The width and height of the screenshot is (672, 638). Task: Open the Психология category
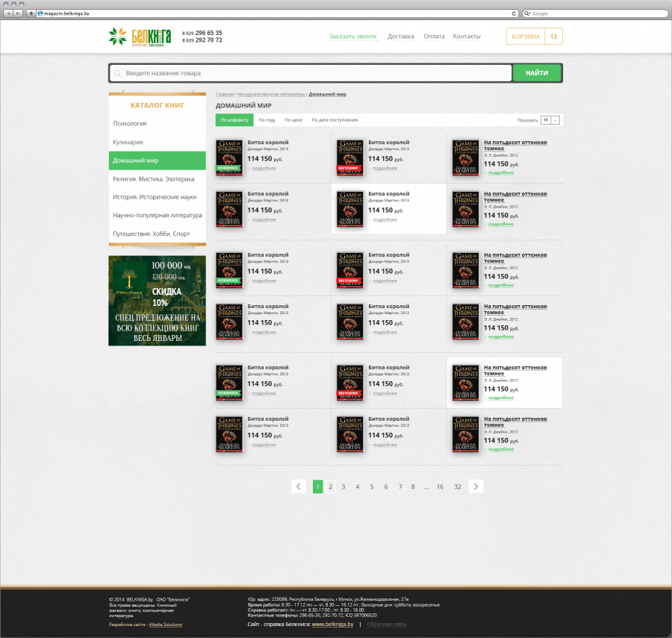(158, 123)
